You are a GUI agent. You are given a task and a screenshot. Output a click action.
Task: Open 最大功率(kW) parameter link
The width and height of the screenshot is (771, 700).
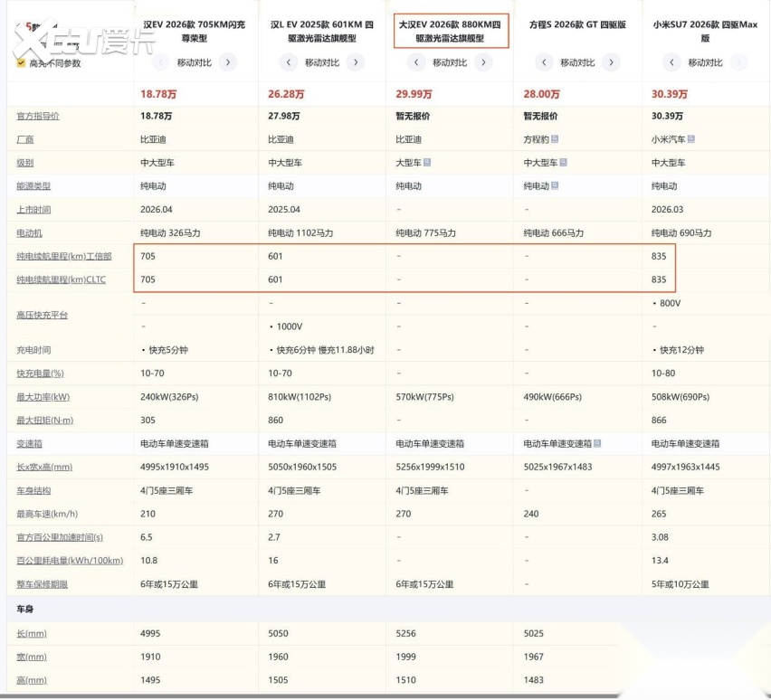tap(43, 397)
